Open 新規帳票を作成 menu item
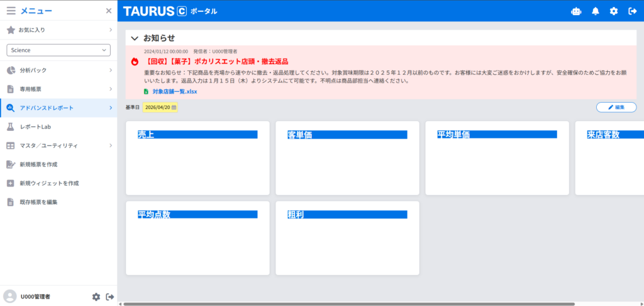The height and width of the screenshot is (306, 644). (x=58, y=164)
